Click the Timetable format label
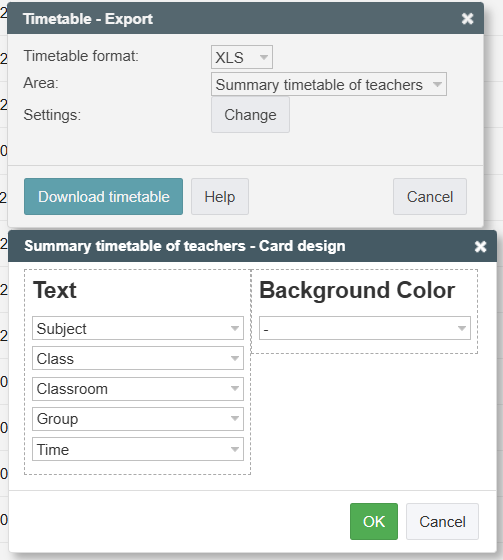Image resolution: width=503 pixels, height=560 pixels. pyautogui.click(x=81, y=56)
